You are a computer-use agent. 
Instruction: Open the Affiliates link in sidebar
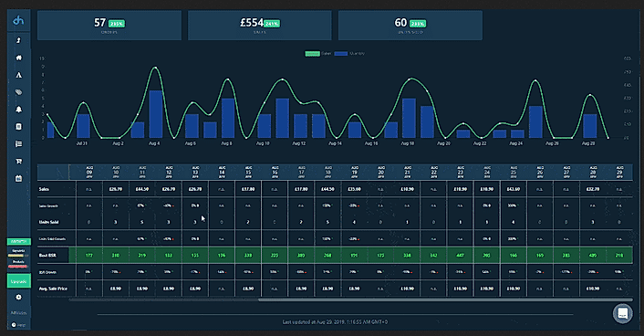pos(18,313)
